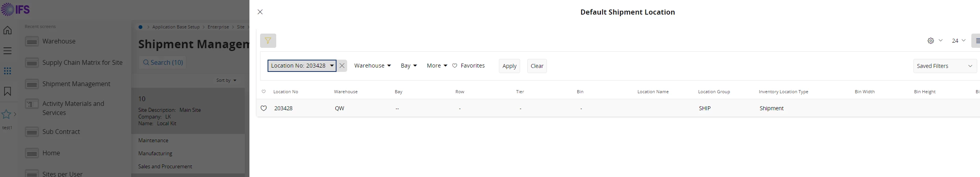The image size is (980, 177).
Task: Click the bookmark icon in sidebar
Action: pyautogui.click(x=7, y=92)
